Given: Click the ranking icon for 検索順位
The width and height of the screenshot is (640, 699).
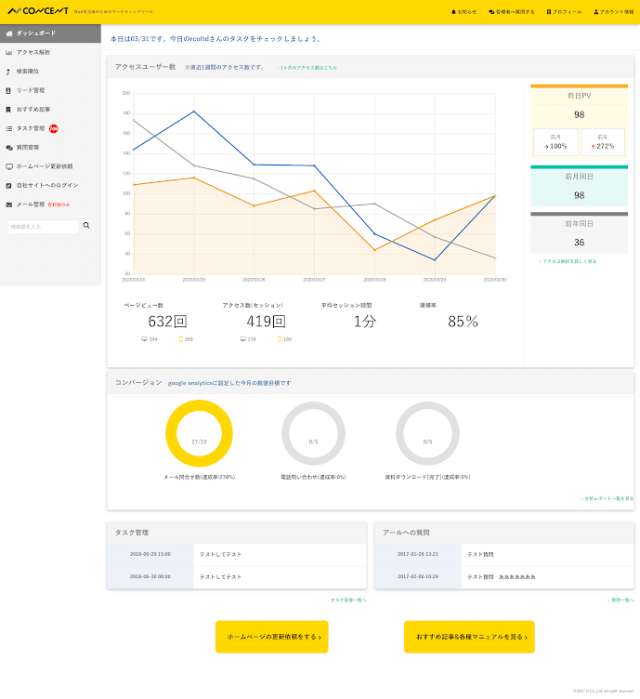Looking at the screenshot, I should (8, 72).
